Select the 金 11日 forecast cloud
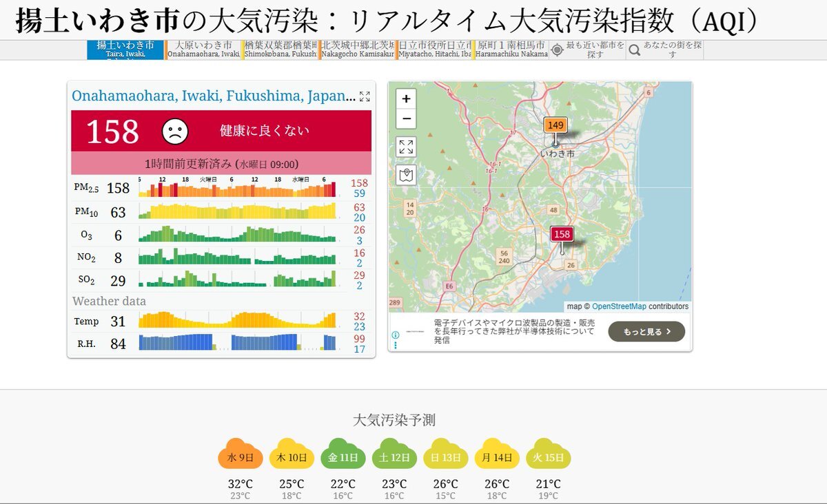Screen dimensions: 827x504 [343, 455]
